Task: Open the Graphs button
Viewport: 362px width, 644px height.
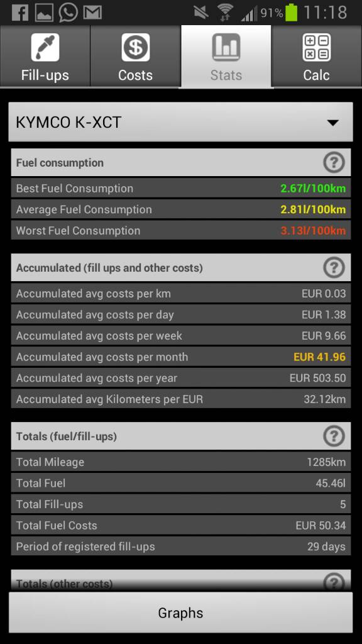Action: tap(180, 613)
